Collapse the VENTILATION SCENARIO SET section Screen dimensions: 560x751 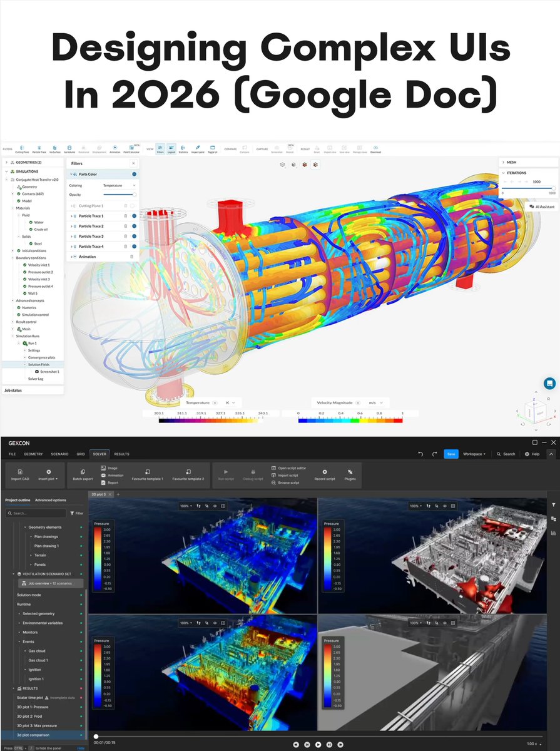tap(14, 574)
